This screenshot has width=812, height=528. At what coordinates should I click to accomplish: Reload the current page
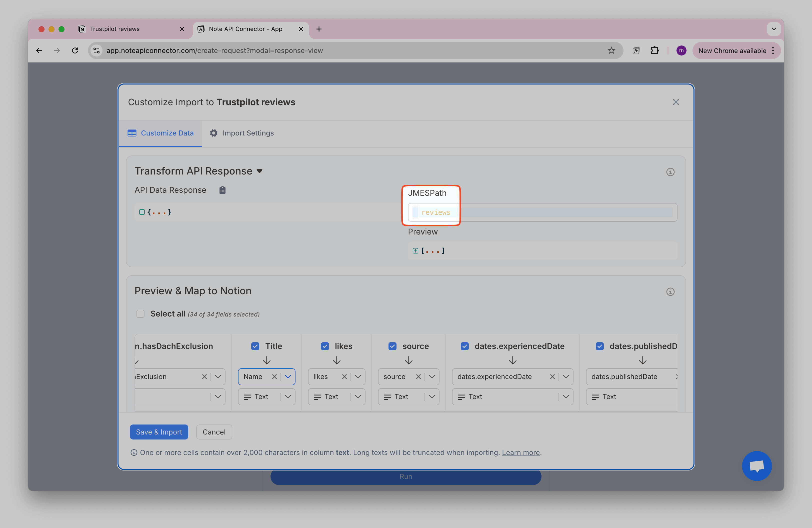(75, 50)
